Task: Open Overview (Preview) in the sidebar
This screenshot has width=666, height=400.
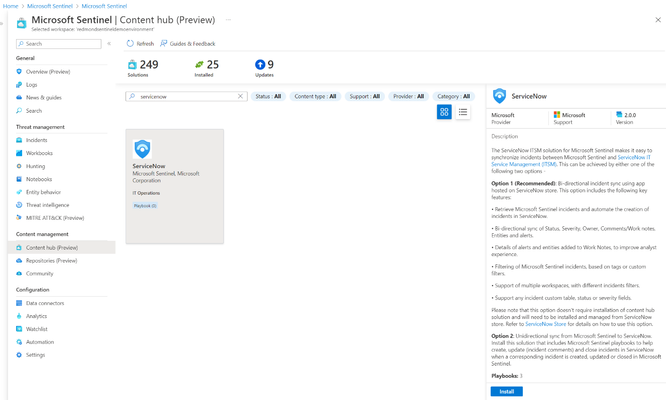Action: tap(48, 72)
